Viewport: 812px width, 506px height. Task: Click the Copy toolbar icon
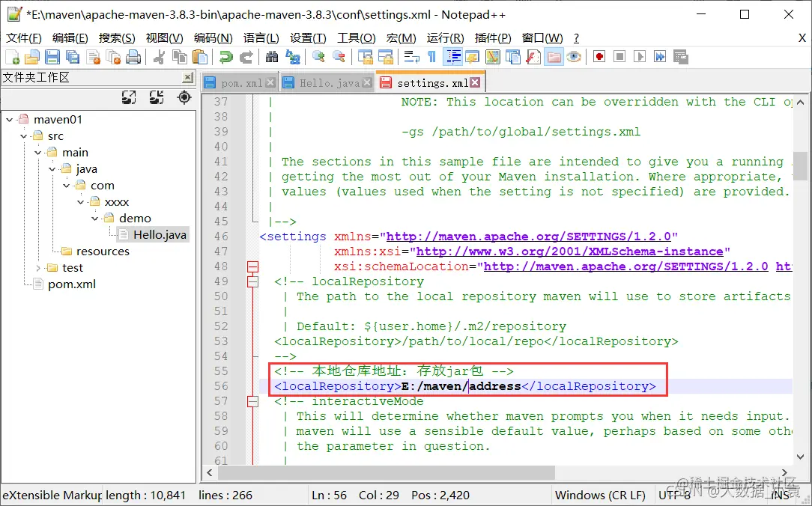[179, 57]
